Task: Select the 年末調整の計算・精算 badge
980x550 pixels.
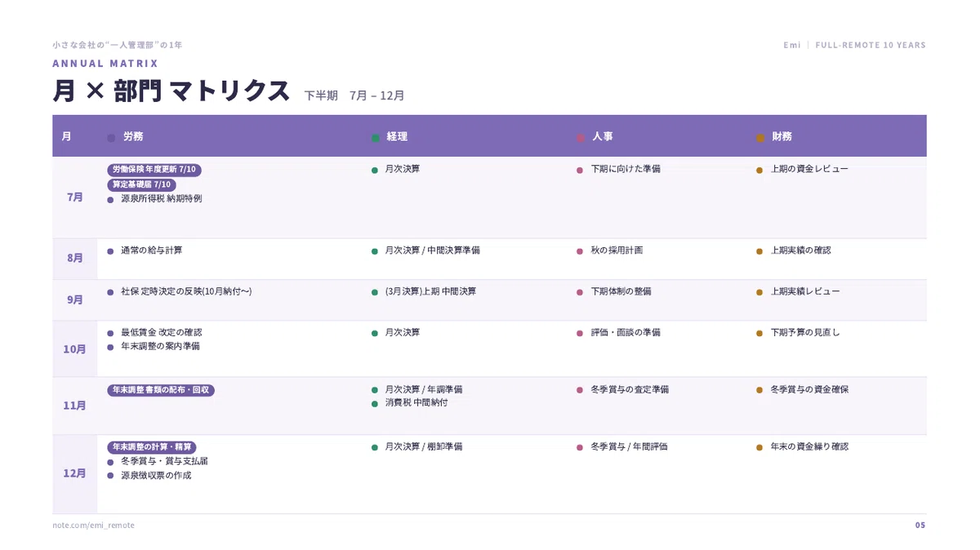Action: [x=152, y=447]
